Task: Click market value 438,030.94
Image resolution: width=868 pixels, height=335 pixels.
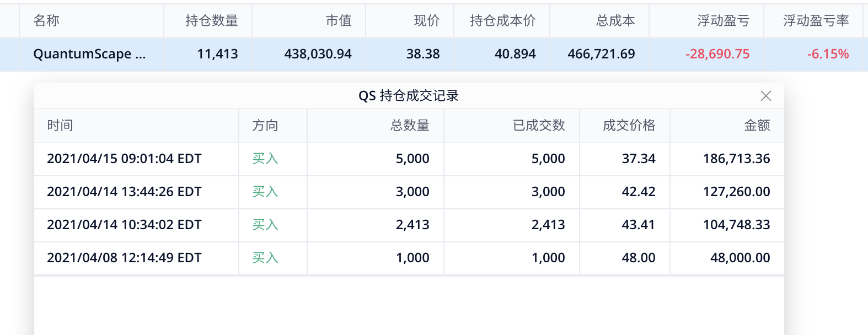Action: pyautogui.click(x=318, y=54)
